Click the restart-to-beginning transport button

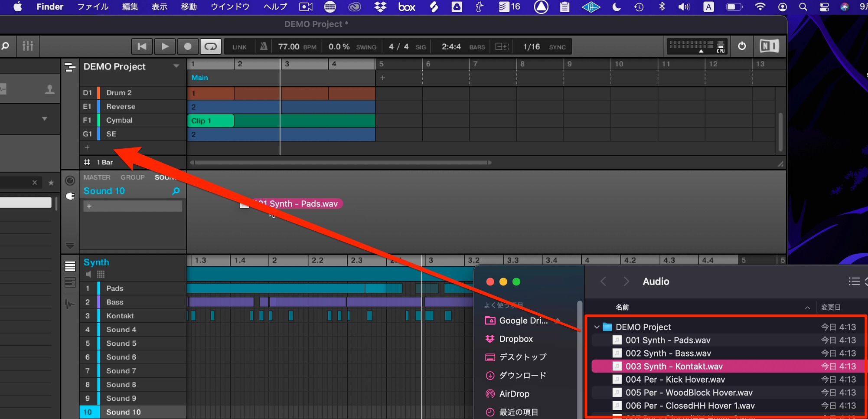point(142,46)
